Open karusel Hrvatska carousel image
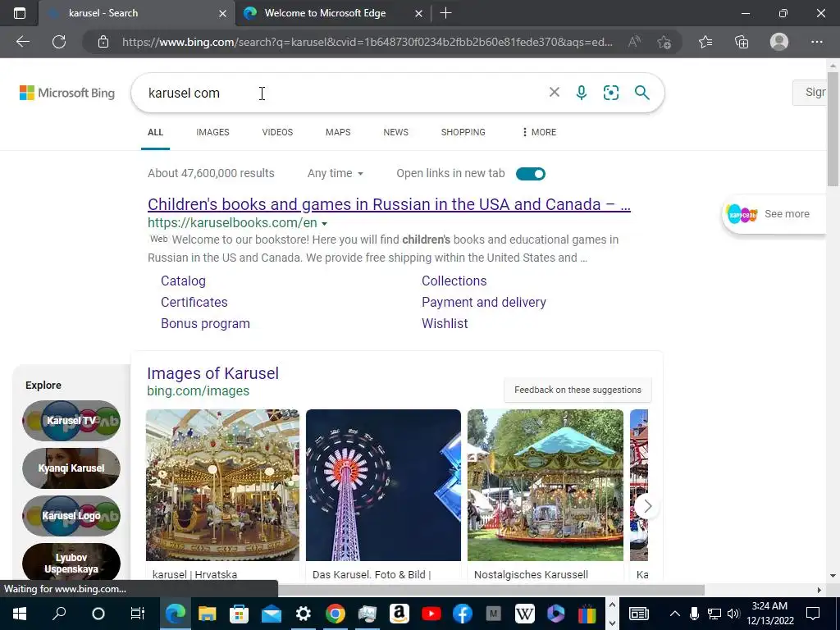 tap(222, 485)
